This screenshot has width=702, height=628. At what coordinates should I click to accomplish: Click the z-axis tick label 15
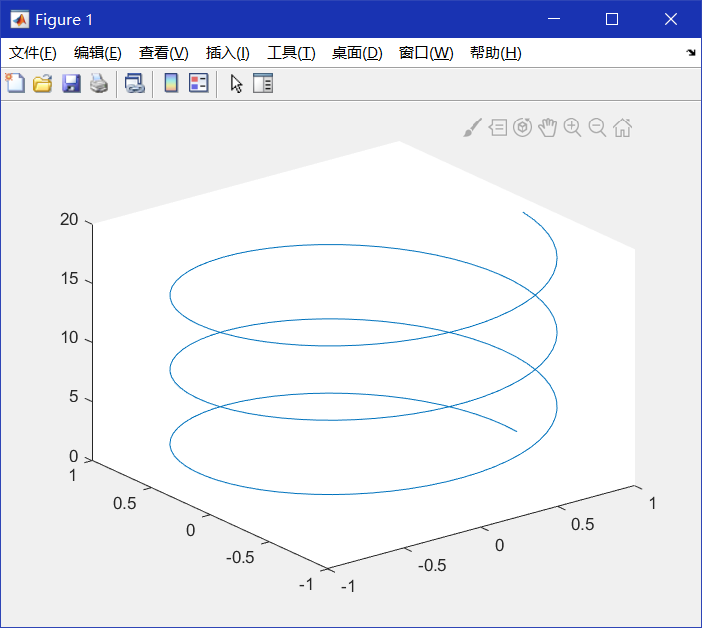(x=69, y=278)
